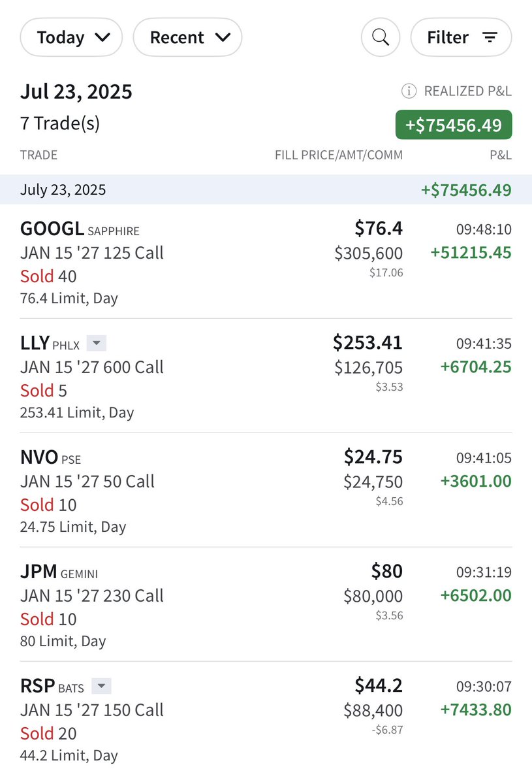The width and height of the screenshot is (532, 784).
Task: Select the JPM 230 Call trade
Action: point(91,596)
